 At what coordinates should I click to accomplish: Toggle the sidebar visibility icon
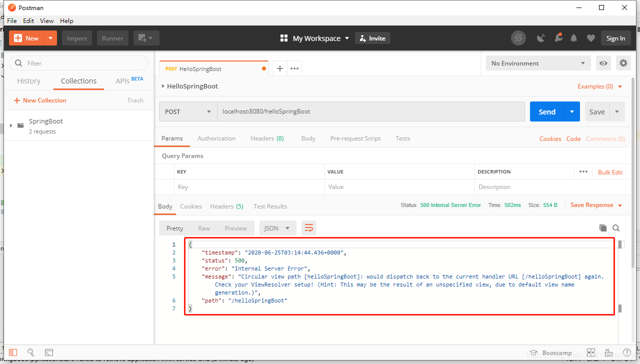(x=13, y=352)
